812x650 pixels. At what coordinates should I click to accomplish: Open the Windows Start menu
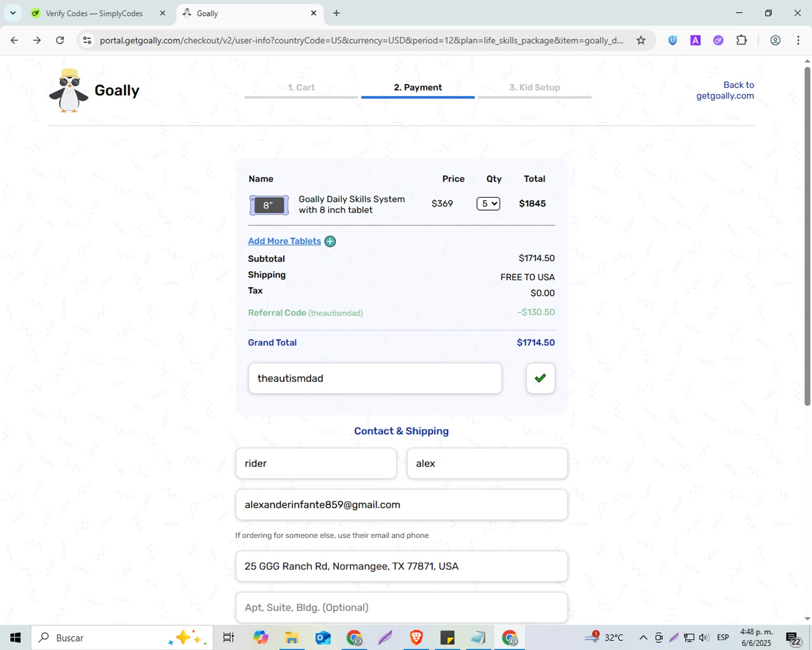click(15, 638)
